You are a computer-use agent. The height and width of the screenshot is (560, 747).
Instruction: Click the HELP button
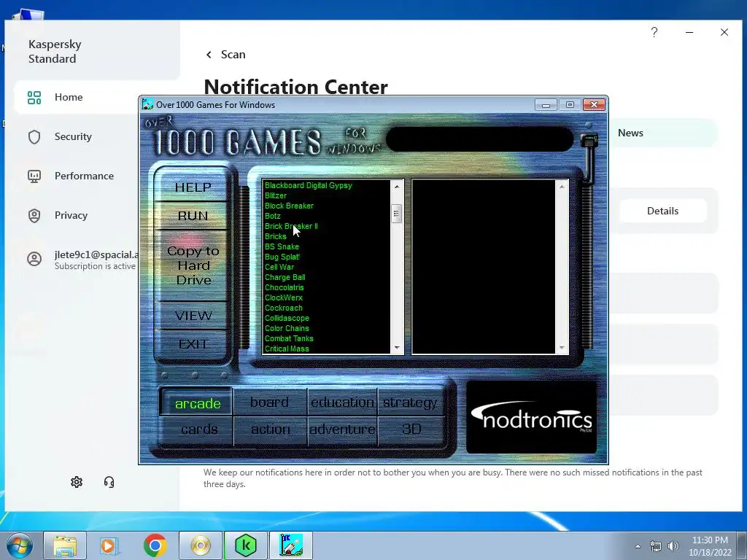(x=193, y=187)
